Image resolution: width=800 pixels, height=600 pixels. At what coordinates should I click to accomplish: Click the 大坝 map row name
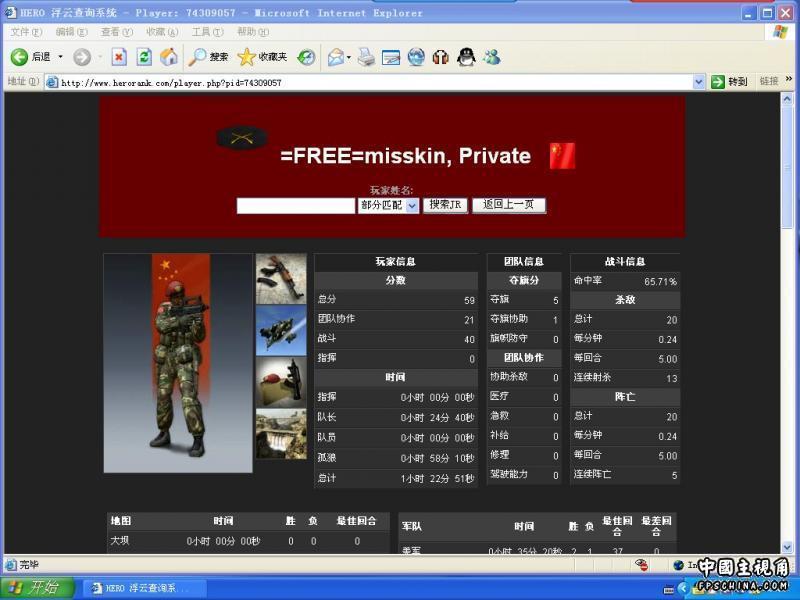[120, 540]
